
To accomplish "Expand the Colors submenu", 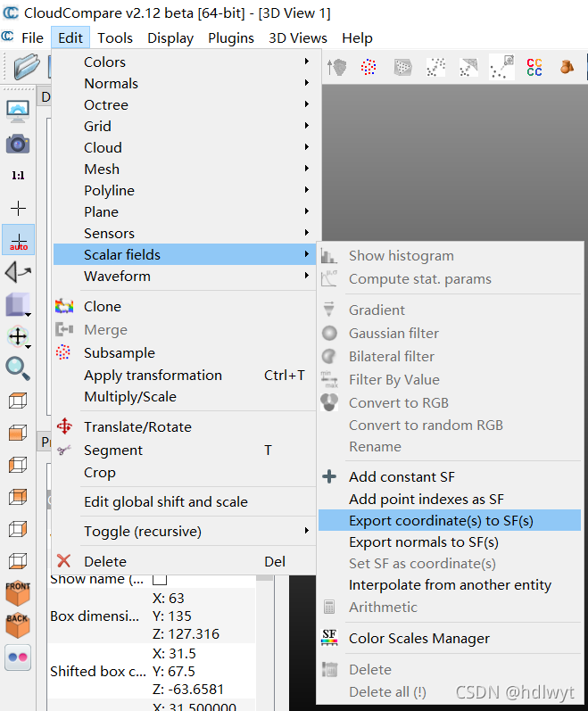I will click(x=184, y=62).
